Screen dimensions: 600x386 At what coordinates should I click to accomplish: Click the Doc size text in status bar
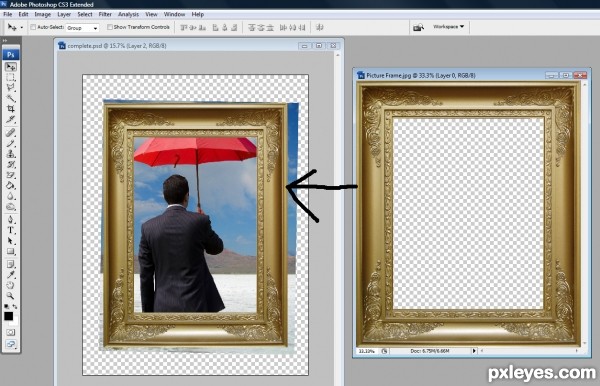(430, 351)
